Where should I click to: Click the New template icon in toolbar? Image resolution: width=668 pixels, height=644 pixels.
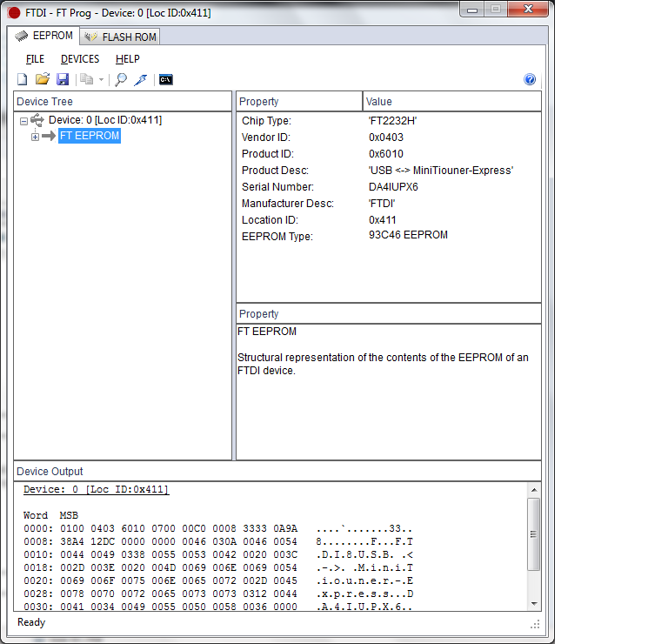[x=22, y=79]
